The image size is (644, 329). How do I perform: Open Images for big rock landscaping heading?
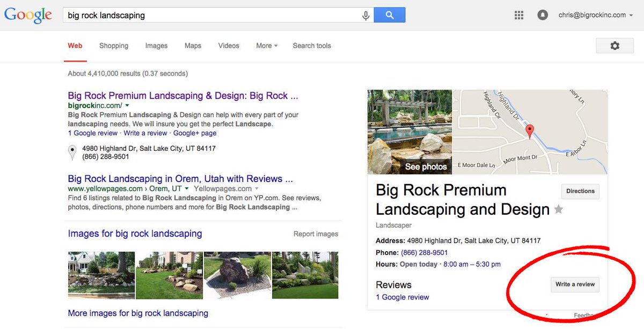(135, 233)
